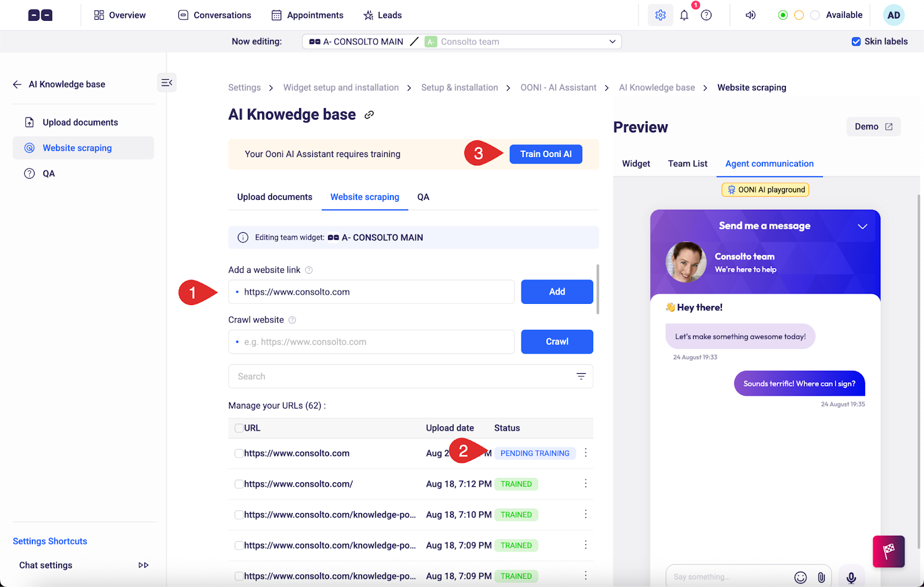Click the Chat settings forward icon
The image size is (924, 587).
(144, 565)
